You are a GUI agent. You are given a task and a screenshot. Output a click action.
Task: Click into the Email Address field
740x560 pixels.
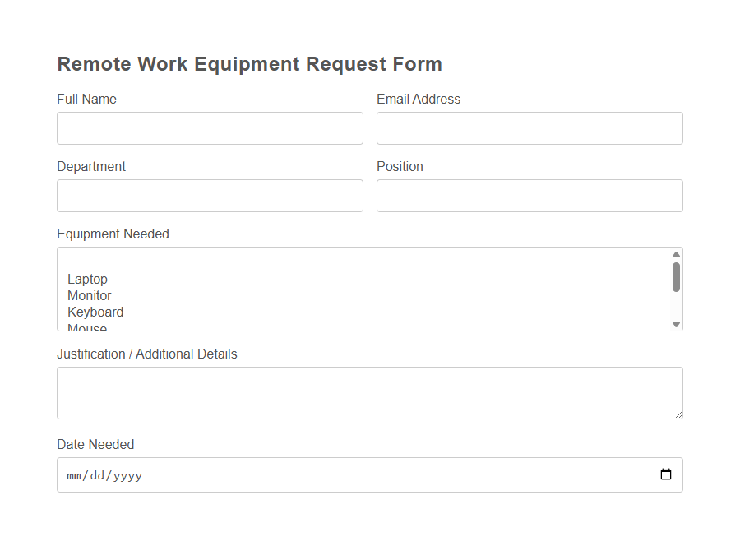click(529, 127)
